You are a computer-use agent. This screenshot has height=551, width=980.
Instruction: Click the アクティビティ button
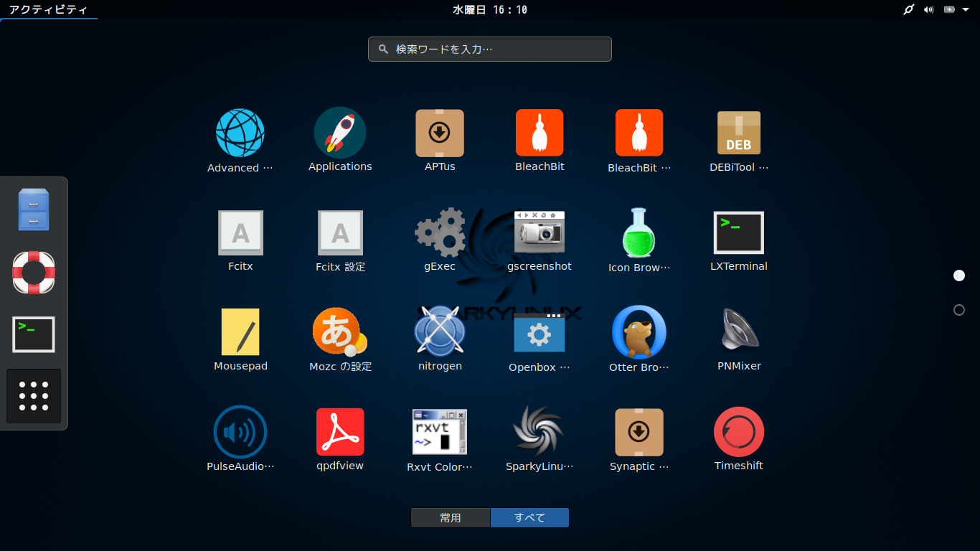[x=48, y=10]
